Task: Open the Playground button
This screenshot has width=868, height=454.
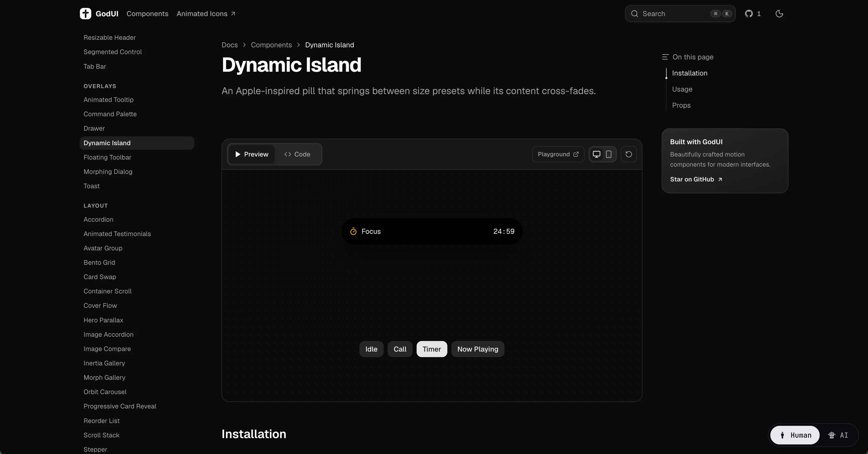Action: coord(558,154)
